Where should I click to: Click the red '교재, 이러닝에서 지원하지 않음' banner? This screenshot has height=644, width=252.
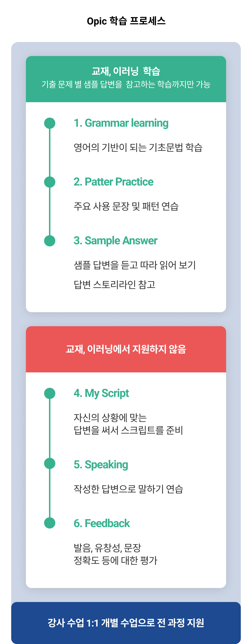[126, 349]
